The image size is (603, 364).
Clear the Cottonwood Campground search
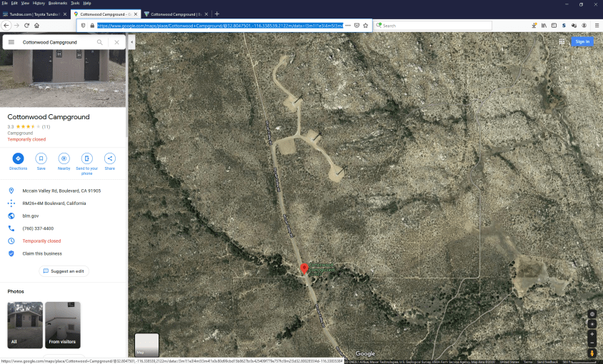(117, 42)
